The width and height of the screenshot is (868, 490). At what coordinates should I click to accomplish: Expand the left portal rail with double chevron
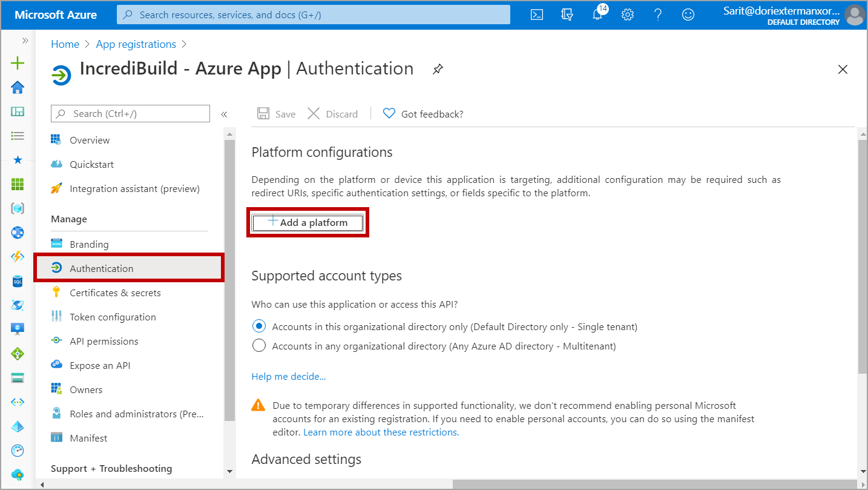(25, 41)
